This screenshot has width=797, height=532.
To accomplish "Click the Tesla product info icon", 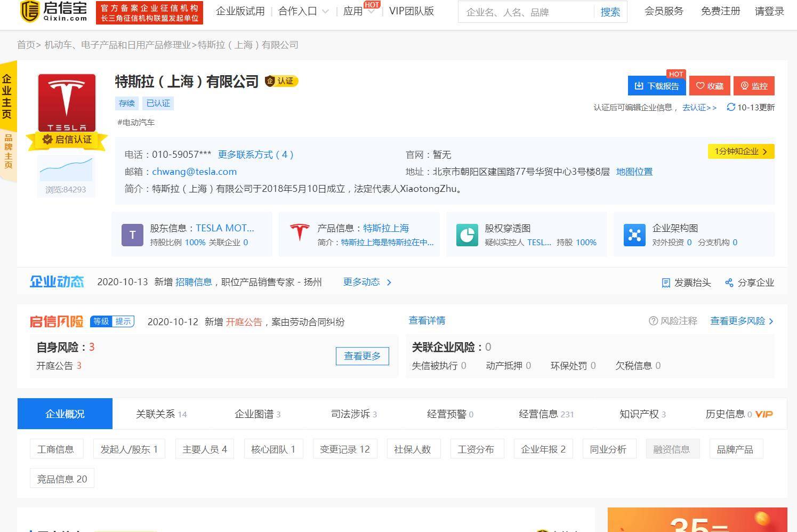I will pos(300,233).
